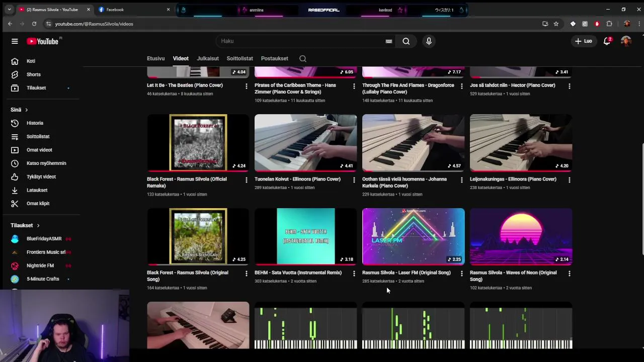Start voice search with the microphone icon
Screen dimensions: 644x362
pyautogui.click(x=429, y=41)
